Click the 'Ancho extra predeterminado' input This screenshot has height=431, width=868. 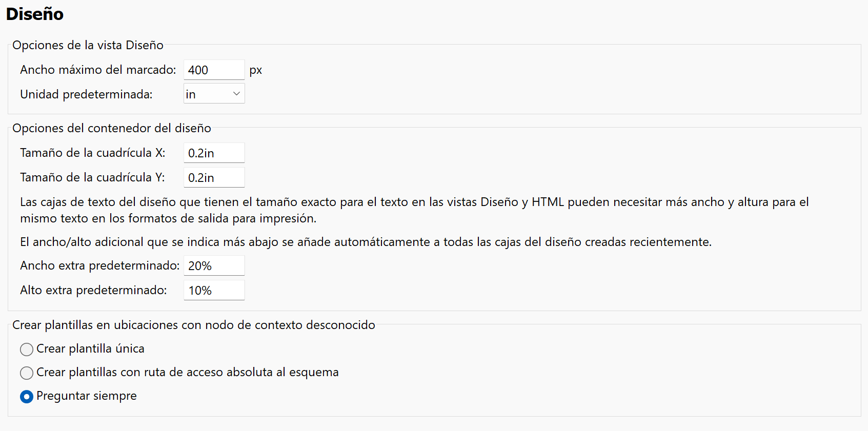pyautogui.click(x=214, y=265)
